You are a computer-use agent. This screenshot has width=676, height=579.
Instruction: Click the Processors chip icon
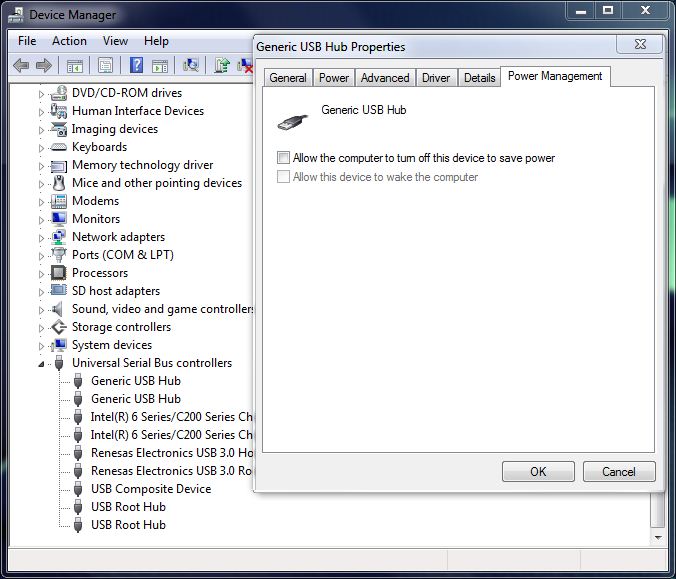coord(59,273)
